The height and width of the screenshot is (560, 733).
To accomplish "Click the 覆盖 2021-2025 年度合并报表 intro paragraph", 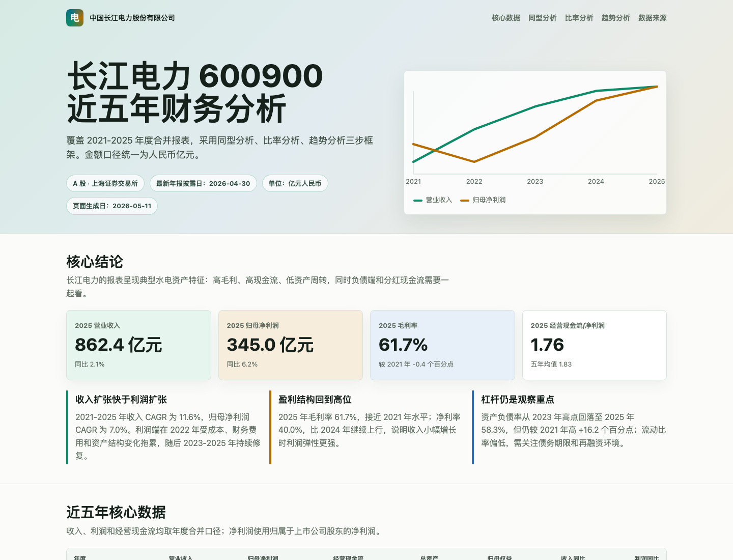I will coord(220,147).
